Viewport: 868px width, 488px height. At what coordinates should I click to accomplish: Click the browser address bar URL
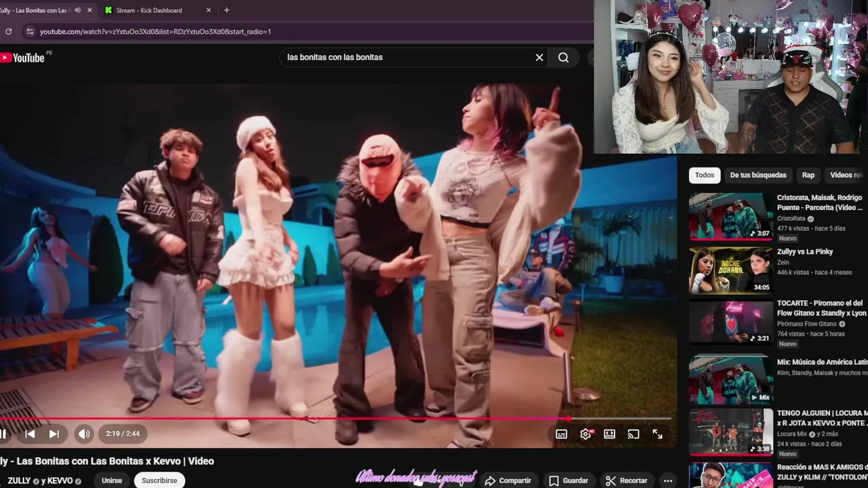click(155, 31)
